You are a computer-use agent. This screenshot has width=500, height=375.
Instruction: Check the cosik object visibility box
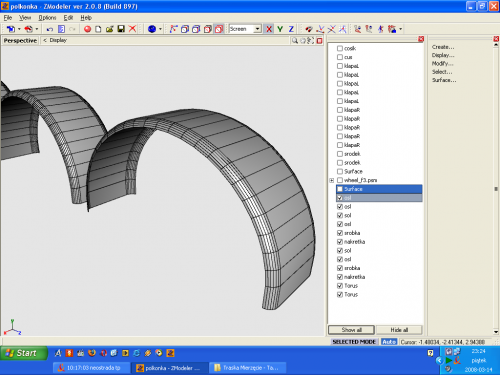click(340, 48)
